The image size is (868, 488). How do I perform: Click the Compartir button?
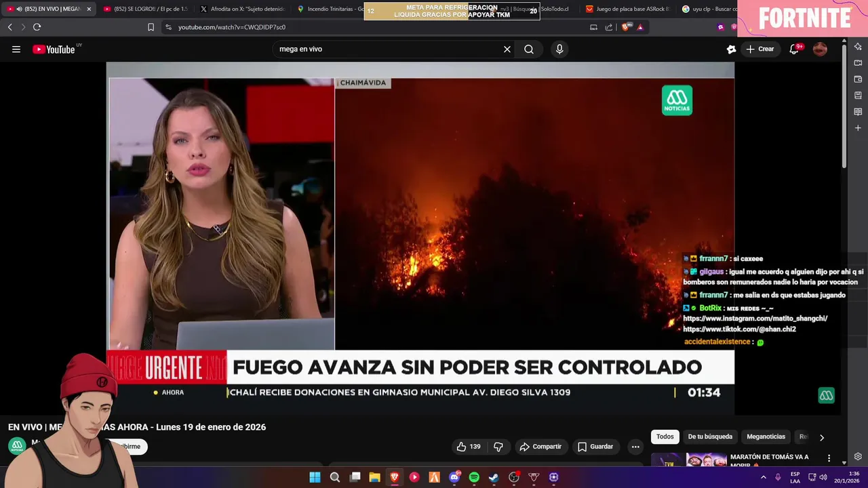coord(540,447)
